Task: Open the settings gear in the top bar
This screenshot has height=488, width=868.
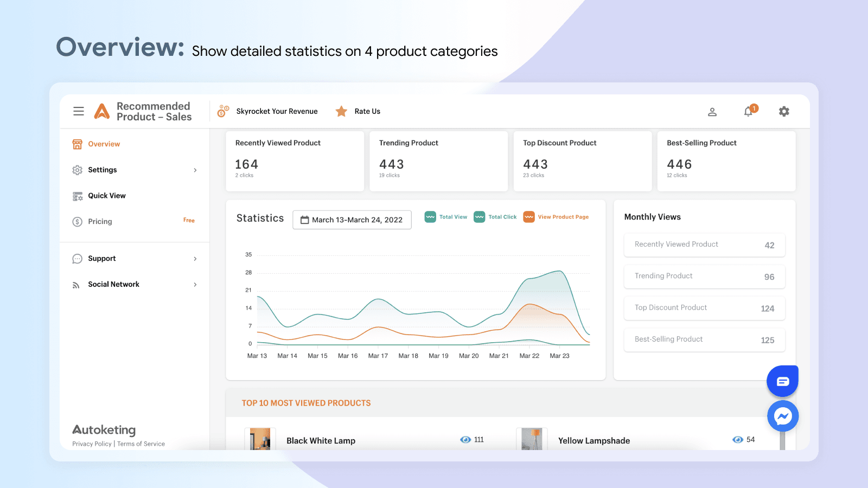Action: pyautogui.click(x=784, y=111)
